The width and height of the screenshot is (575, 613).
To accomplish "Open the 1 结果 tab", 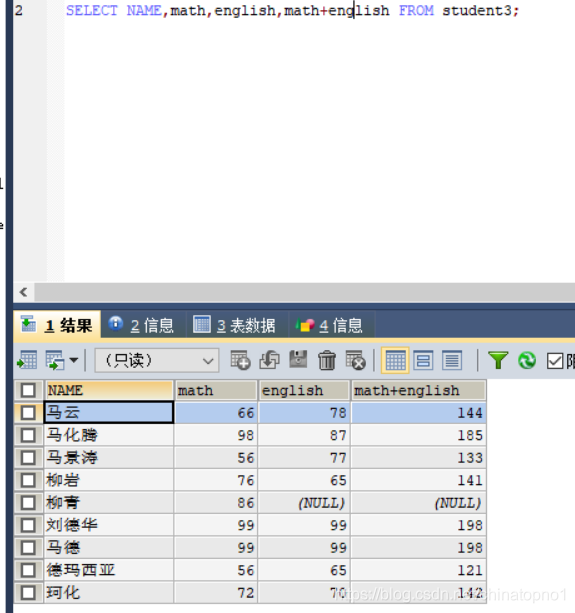I will [57, 325].
